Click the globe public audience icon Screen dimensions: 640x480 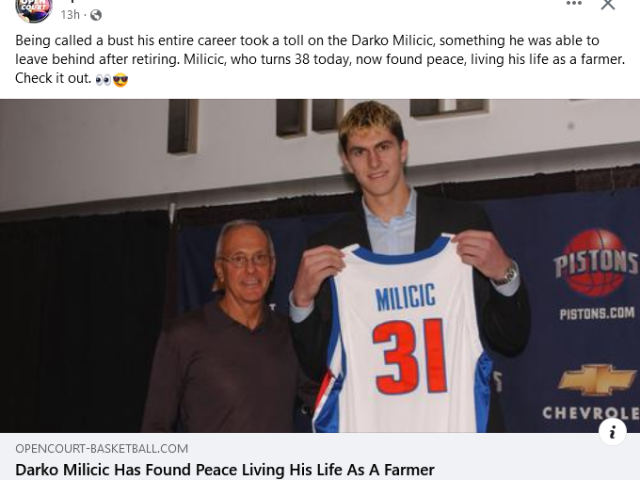[x=96, y=15]
